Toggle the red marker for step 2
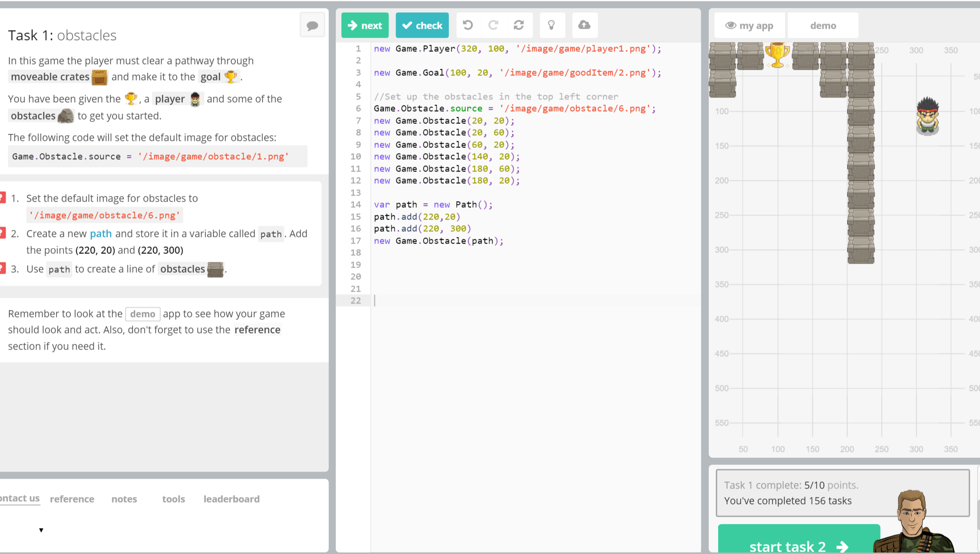 point(2,233)
